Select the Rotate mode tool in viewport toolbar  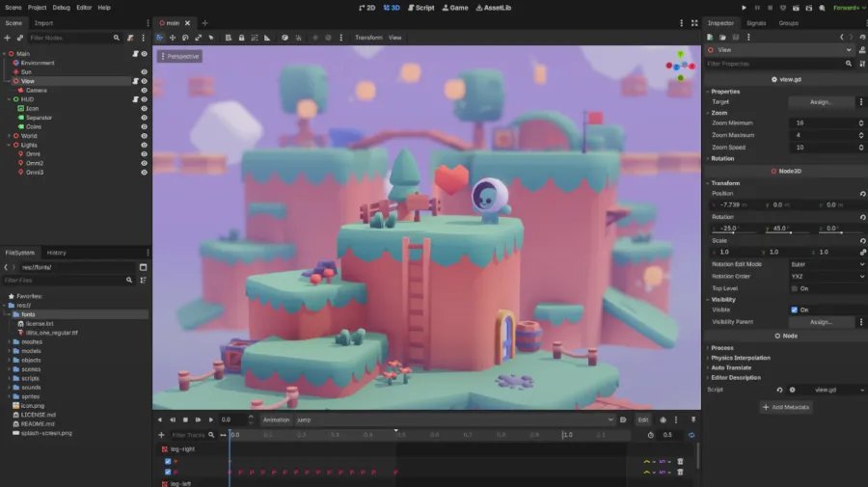184,38
